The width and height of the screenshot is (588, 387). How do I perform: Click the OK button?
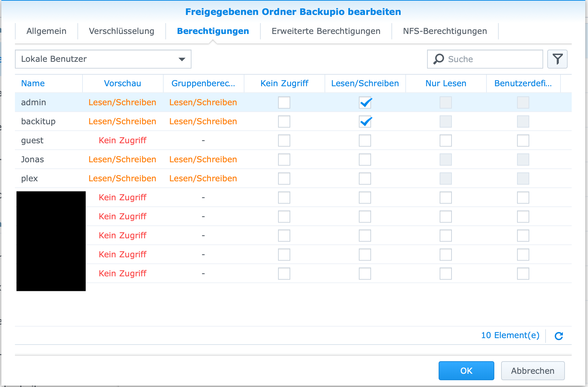tap(466, 371)
